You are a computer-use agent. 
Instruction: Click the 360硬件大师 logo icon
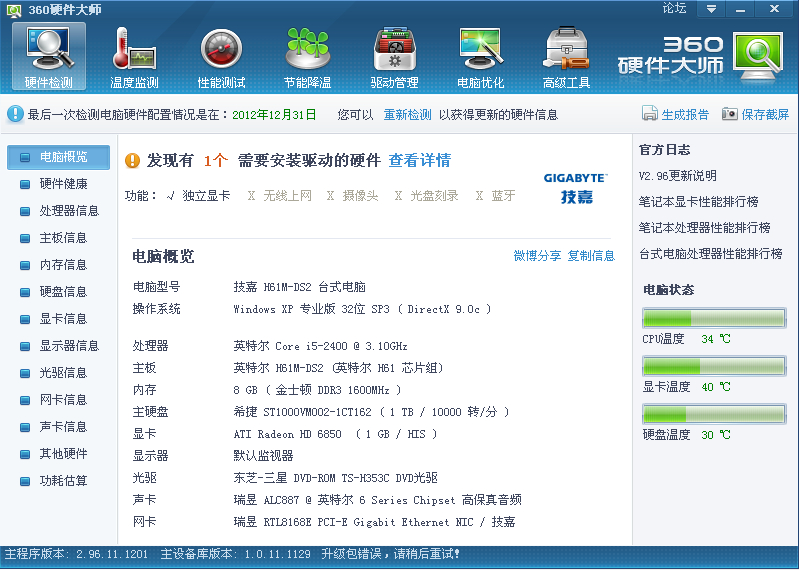(x=758, y=56)
